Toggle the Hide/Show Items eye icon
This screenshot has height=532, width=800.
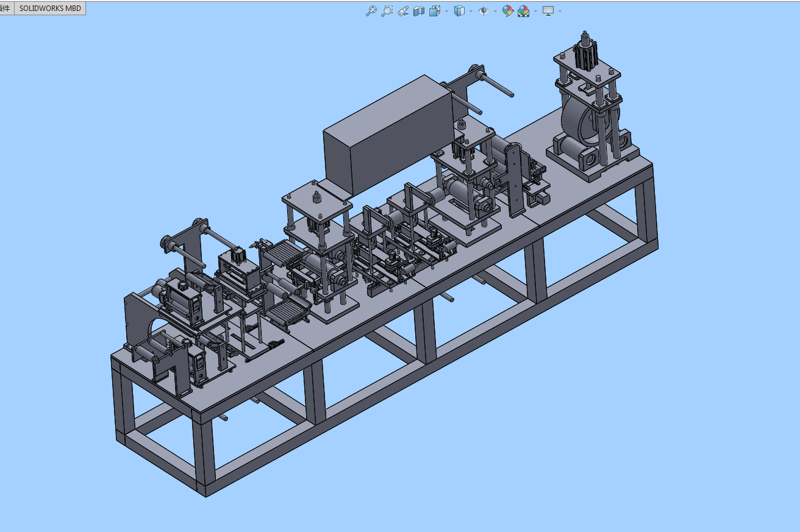click(x=484, y=11)
